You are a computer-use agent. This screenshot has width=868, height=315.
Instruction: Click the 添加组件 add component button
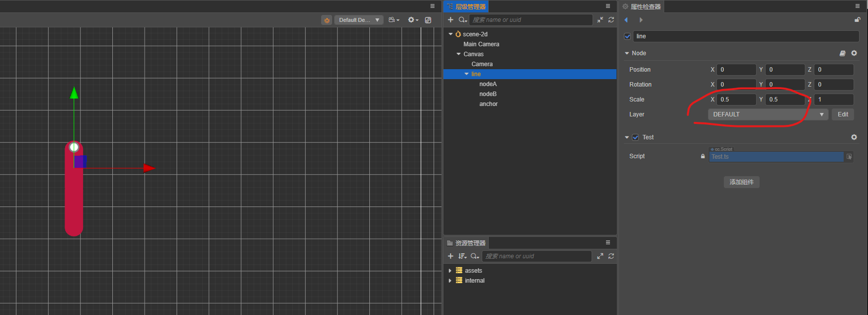tap(741, 182)
